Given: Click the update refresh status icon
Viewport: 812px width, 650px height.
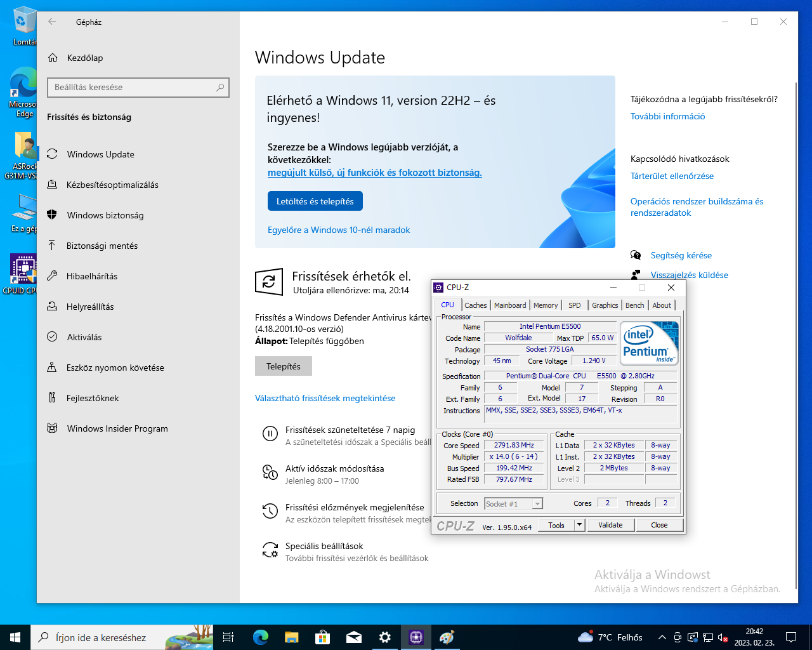Looking at the screenshot, I should point(268,282).
